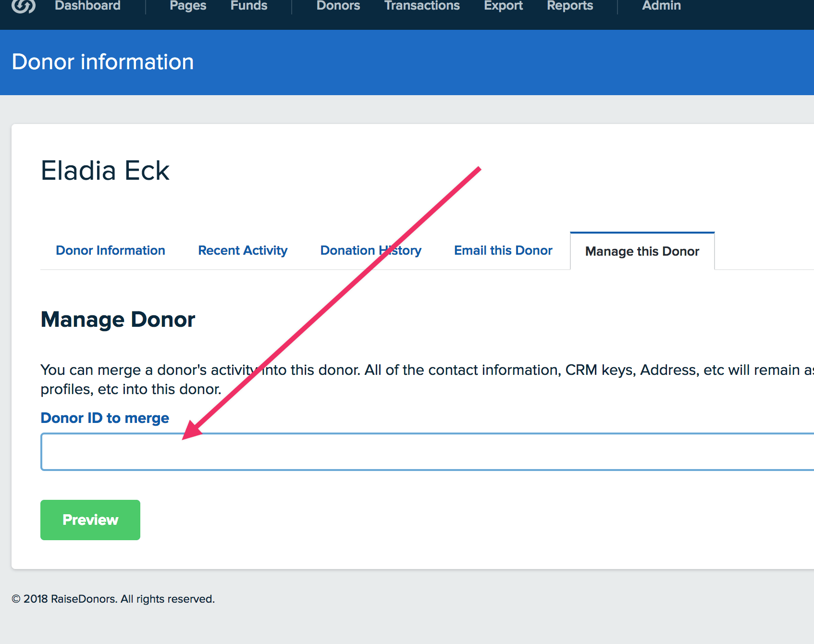Click the Manage Donor heading
This screenshot has height=644, width=814.
118,320
